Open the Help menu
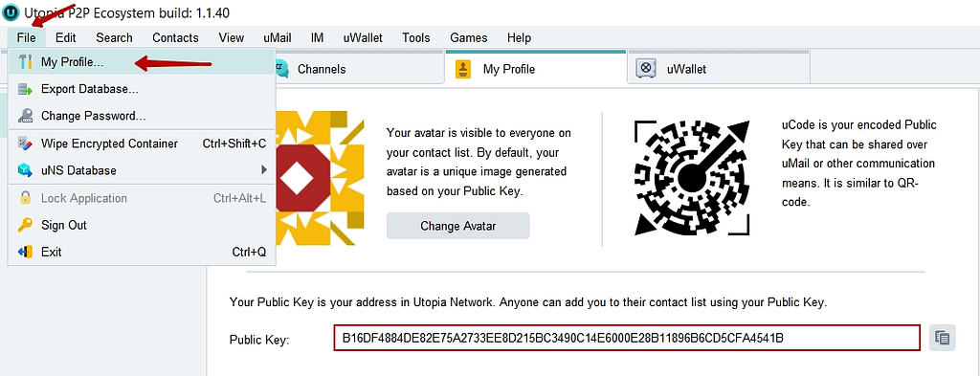 (x=520, y=37)
